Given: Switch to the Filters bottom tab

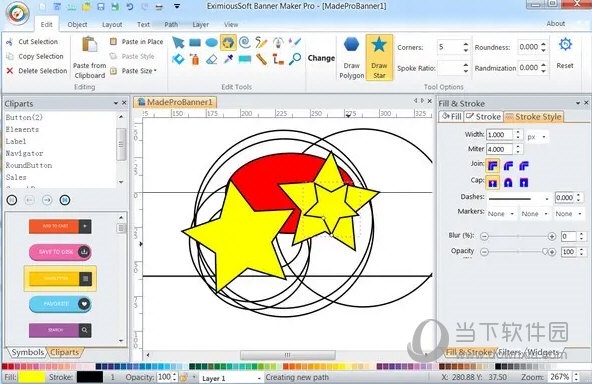Looking at the screenshot, I should 510,352.
